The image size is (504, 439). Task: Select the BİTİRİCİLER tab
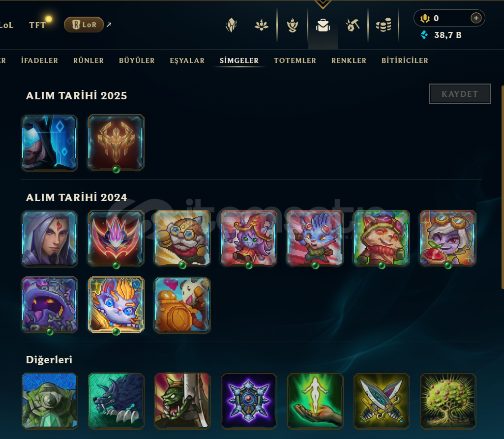(405, 60)
